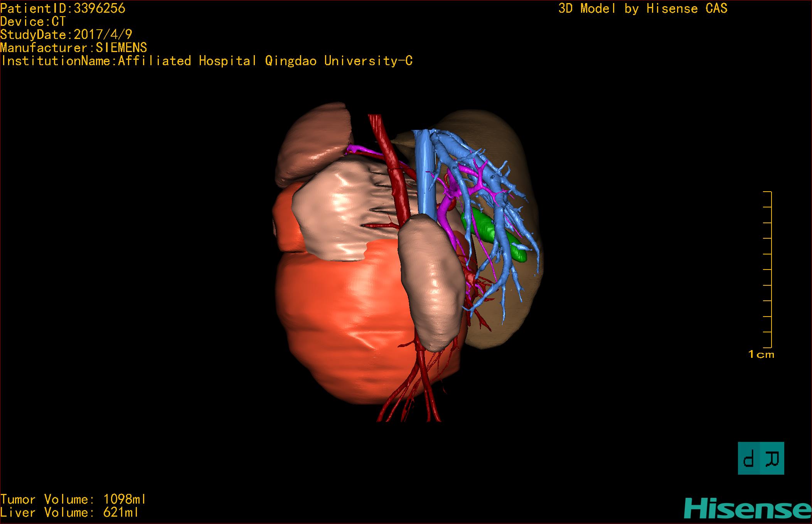Click the red aorta vessel
This screenshot has height=524, width=812.
[x=398, y=181]
